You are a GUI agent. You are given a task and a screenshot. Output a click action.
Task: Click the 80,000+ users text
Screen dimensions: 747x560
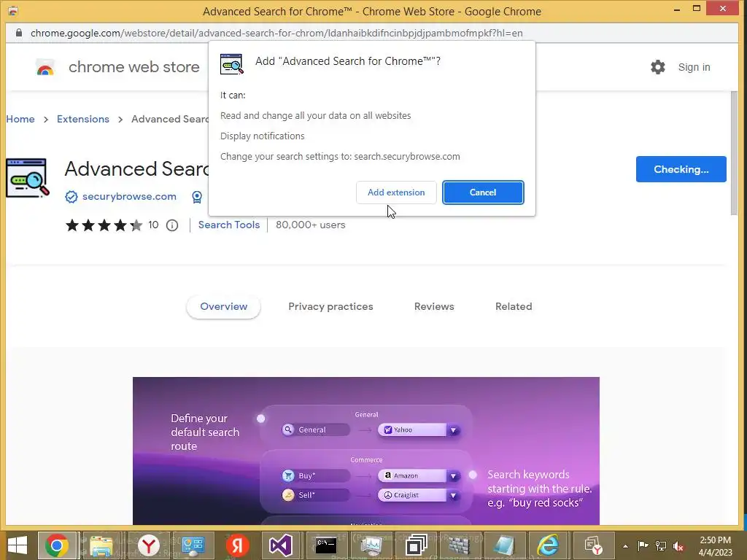coord(310,225)
